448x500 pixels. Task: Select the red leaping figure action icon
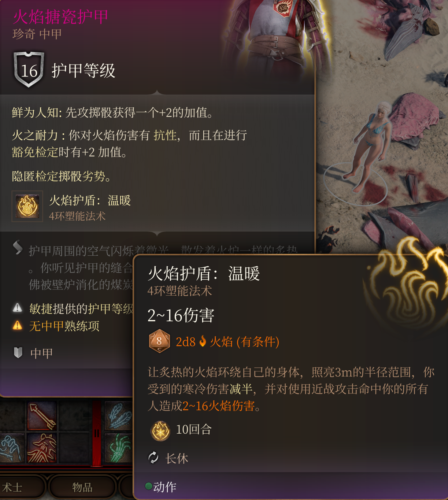(42, 448)
